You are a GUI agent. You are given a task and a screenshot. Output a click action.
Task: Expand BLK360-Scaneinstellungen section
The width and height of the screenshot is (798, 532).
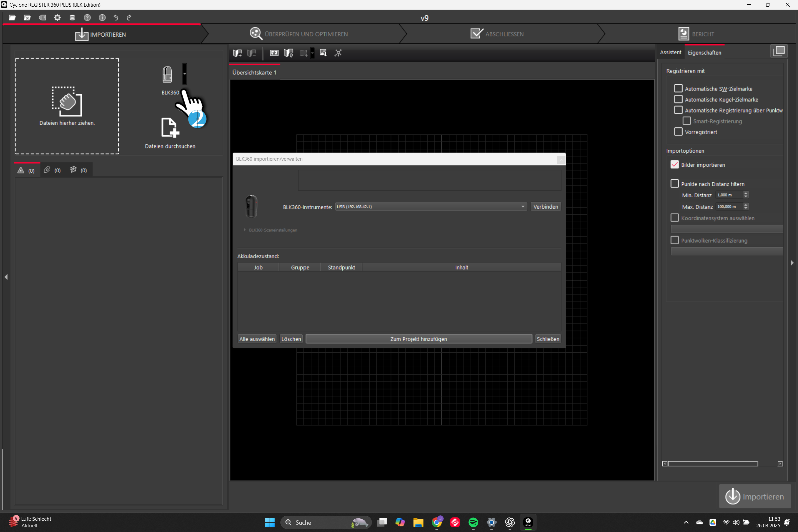244,230
